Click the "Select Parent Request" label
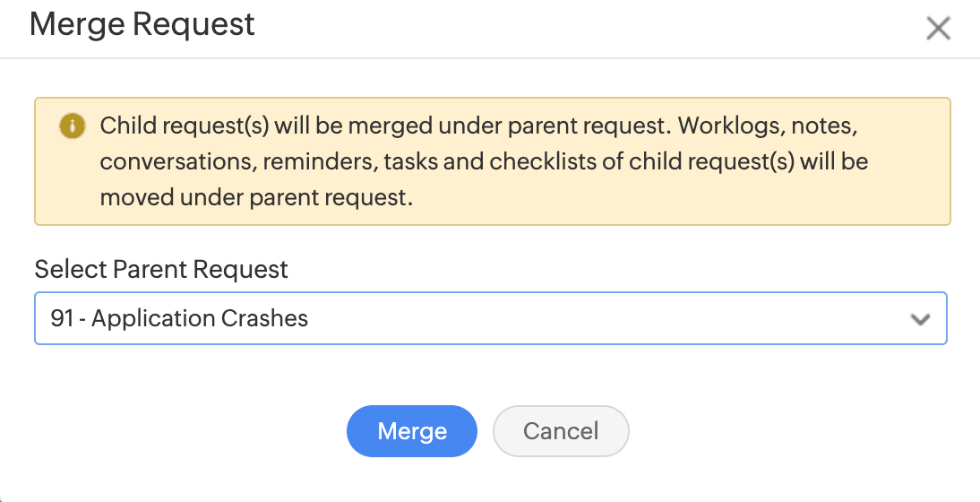The image size is (980, 502). pyautogui.click(x=161, y=269)
